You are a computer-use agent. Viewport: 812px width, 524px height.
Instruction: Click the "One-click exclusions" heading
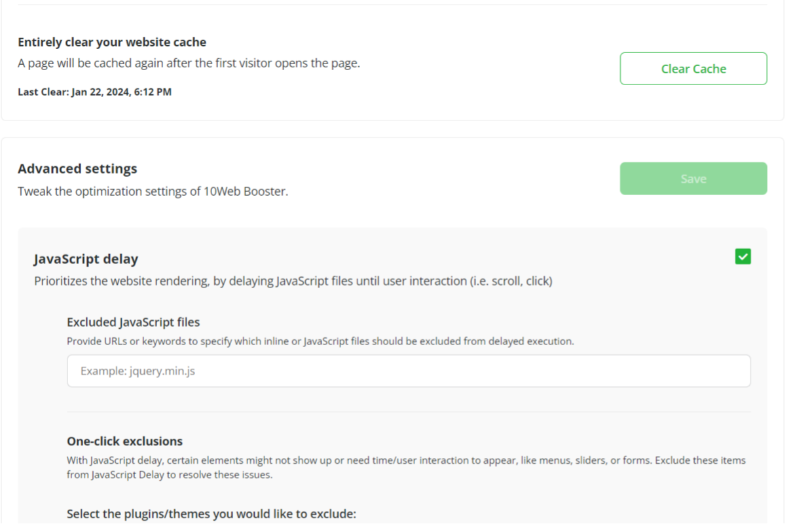tap(124, 441)
